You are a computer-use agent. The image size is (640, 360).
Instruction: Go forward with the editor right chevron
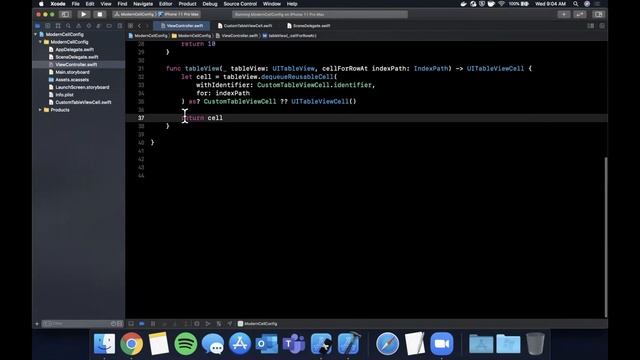tap(147, 26)
